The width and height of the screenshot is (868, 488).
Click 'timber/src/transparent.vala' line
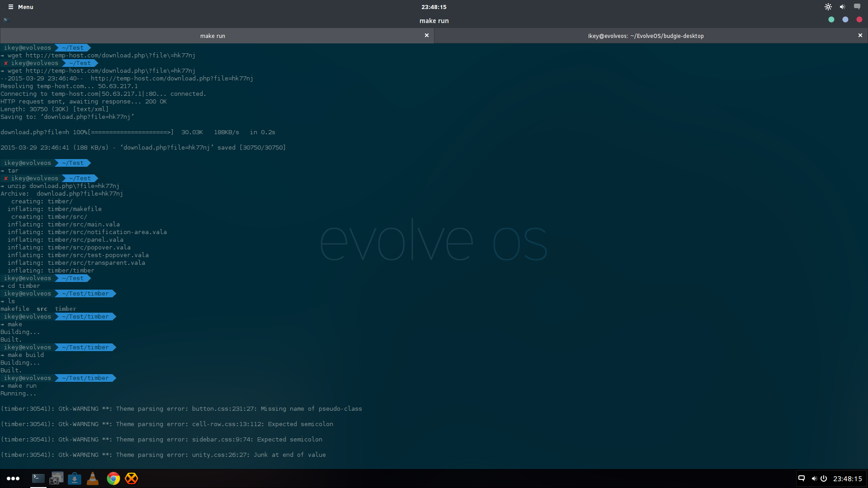click(x=96, y=263)
